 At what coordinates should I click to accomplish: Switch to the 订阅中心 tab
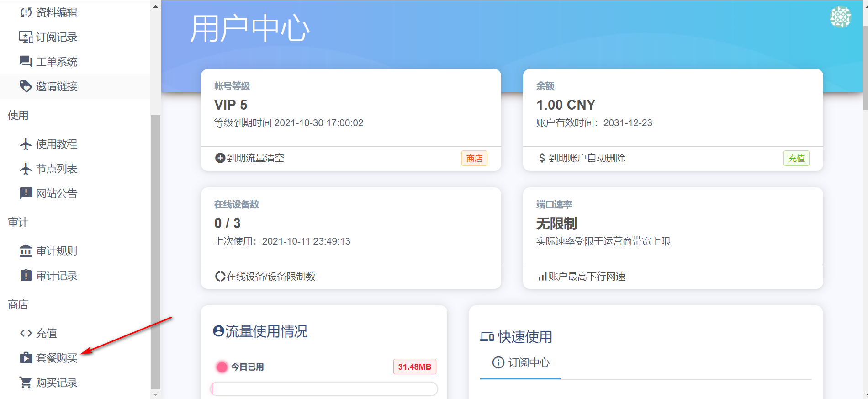tap(520, 363)
